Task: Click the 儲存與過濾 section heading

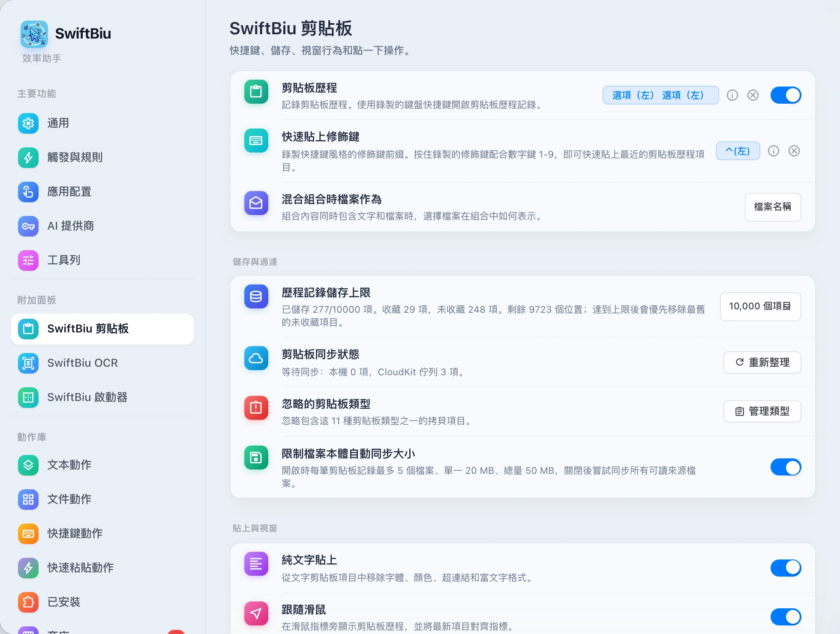Action: pyautogui.click(x=255, y=262)
